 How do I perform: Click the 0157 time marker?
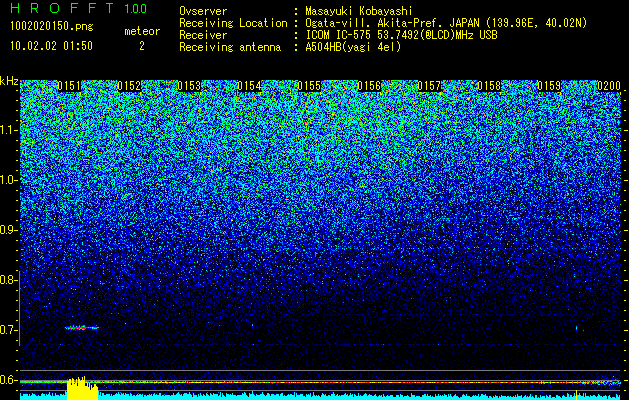429,86
